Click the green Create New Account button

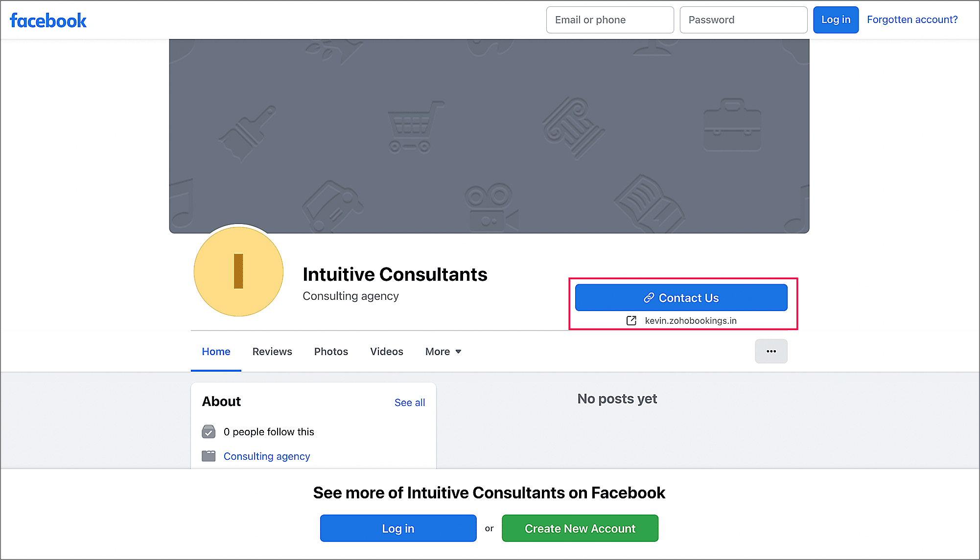580,528
